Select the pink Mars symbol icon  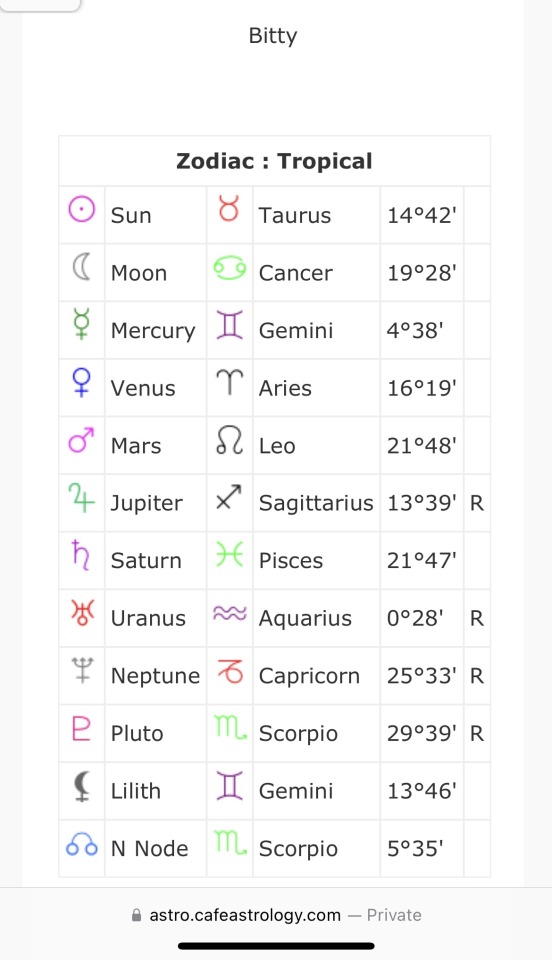[x=81, y=440]
